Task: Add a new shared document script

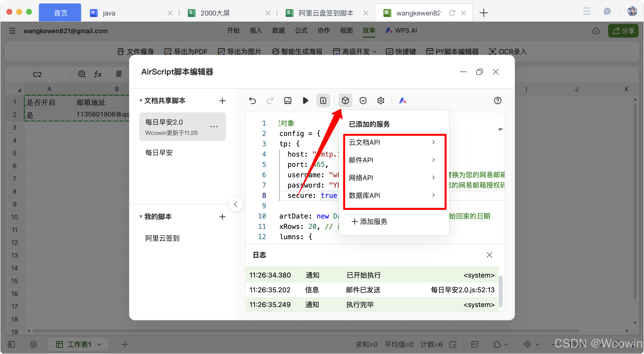Action: tap(222, 101)
